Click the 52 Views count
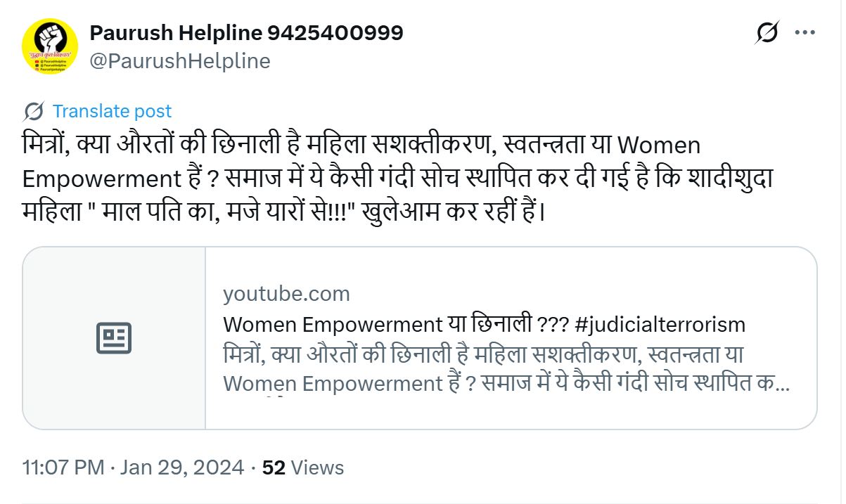Screen dimensions: 846x504 (x=302, y=467)
